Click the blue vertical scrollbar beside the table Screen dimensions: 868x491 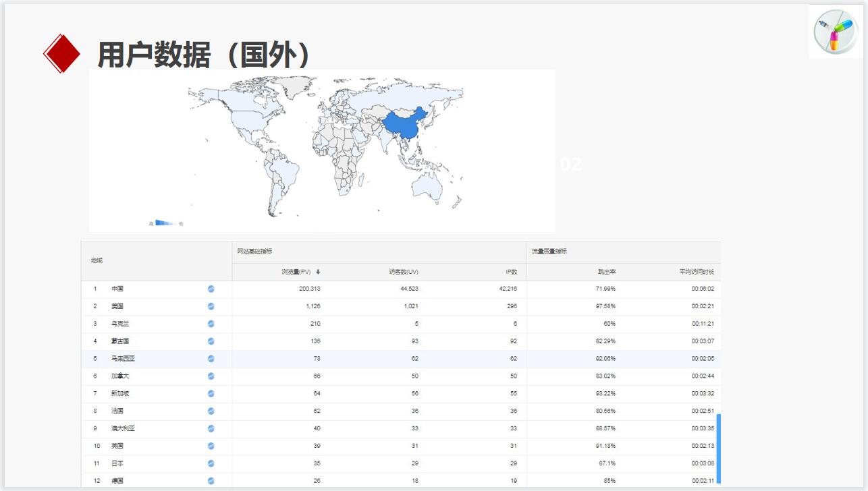(718, 449)
